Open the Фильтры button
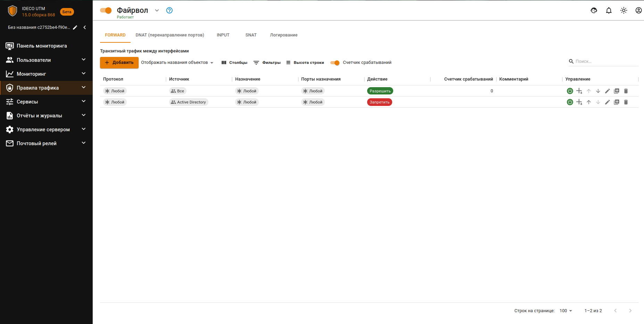This screenshot has width=644, height=324. click(x=267, y=63)
